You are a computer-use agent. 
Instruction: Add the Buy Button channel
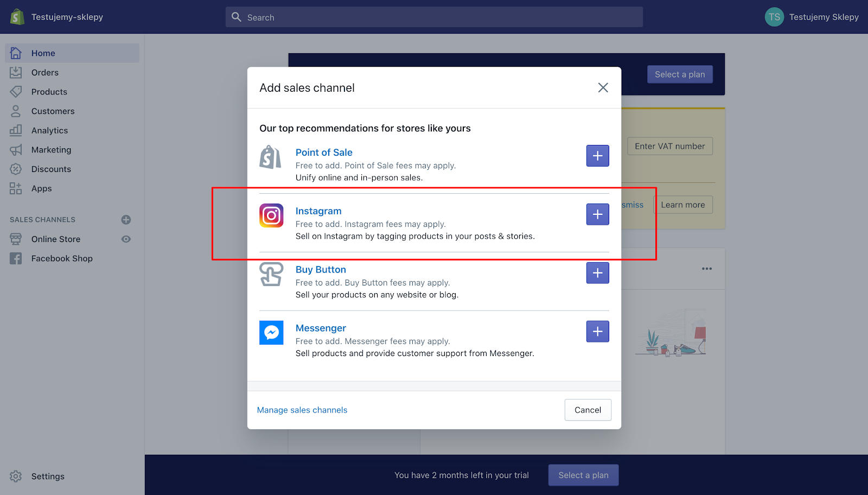tap(597, 273)
